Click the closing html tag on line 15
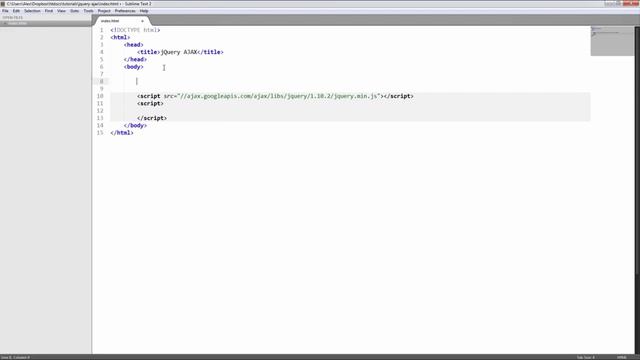 122,133
